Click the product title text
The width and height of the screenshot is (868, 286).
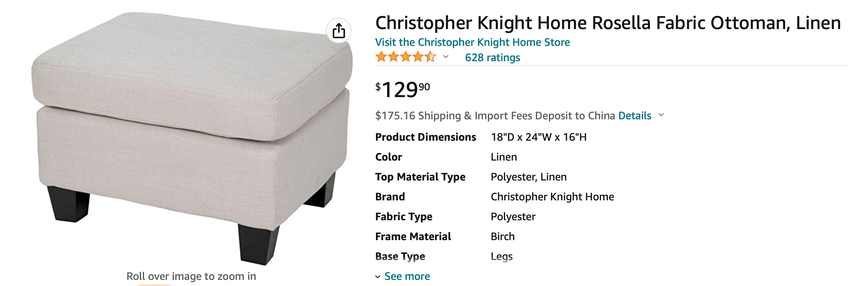click(608, 23)
